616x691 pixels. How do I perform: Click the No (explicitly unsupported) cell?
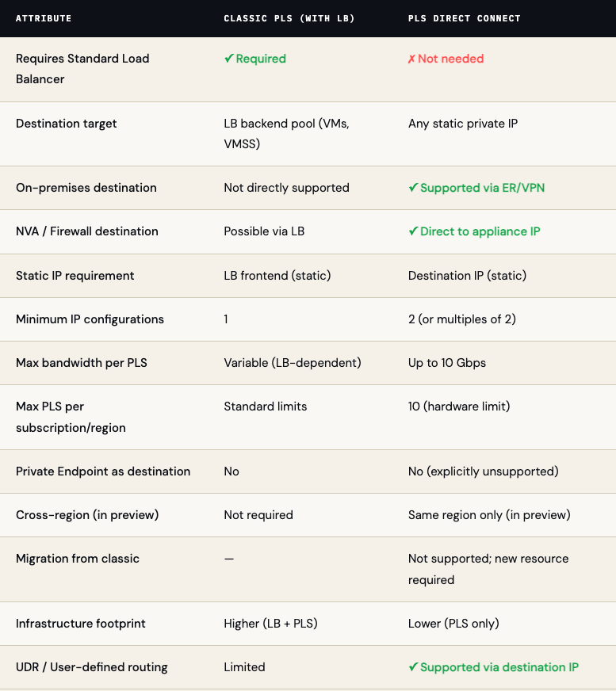point(484,471)
